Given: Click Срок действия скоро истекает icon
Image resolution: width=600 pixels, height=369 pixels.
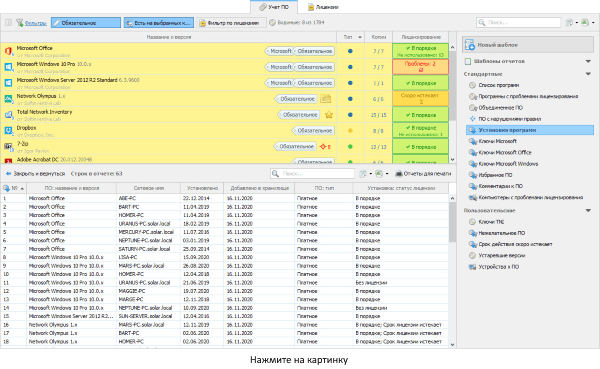Looking at the screenshot, I should coord(473,244).
